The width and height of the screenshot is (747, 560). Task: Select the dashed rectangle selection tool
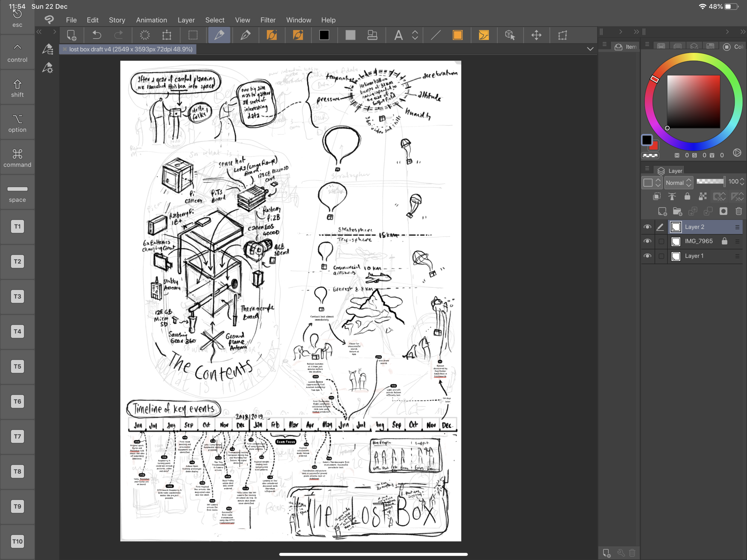193,35
